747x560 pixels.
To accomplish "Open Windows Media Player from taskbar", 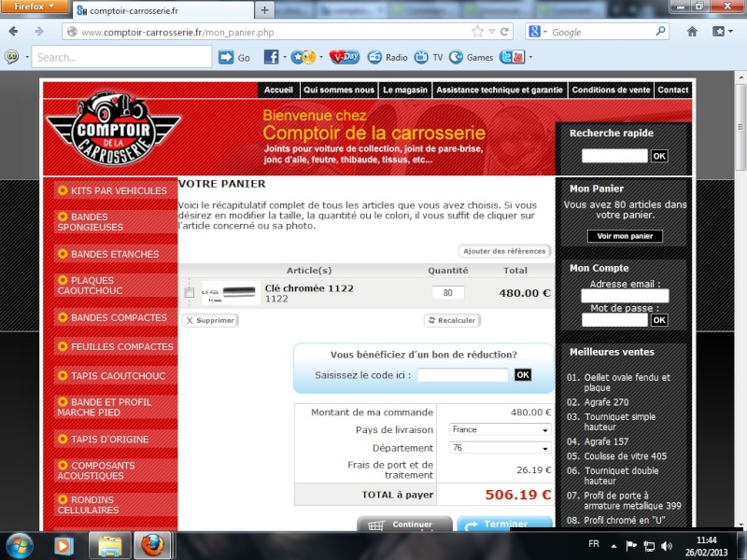I will click(x=64, y=546).
